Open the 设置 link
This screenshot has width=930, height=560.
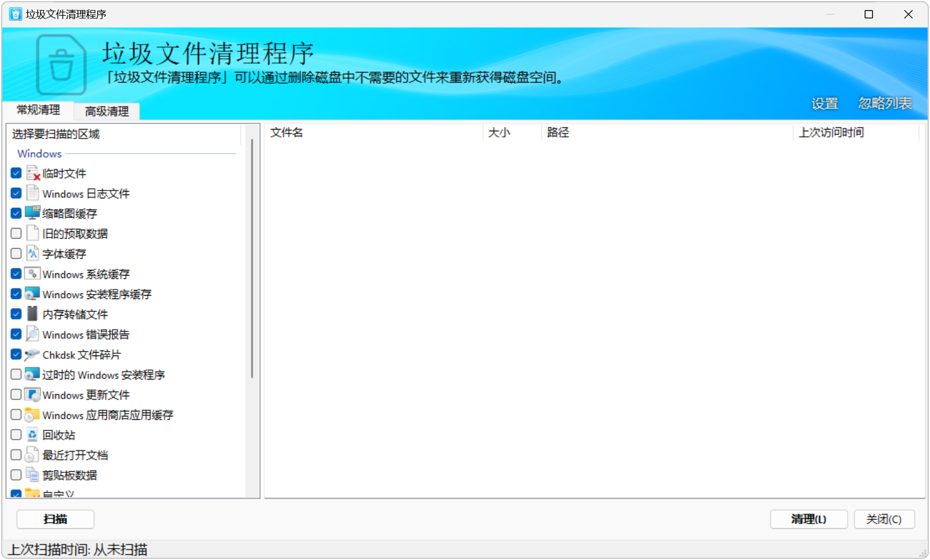pos(825,103)
